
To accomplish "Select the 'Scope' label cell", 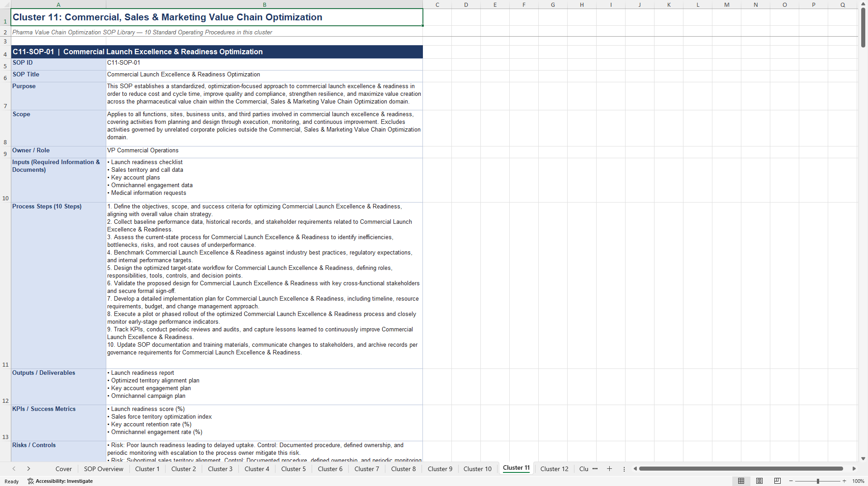I will [x=58, y=128].
